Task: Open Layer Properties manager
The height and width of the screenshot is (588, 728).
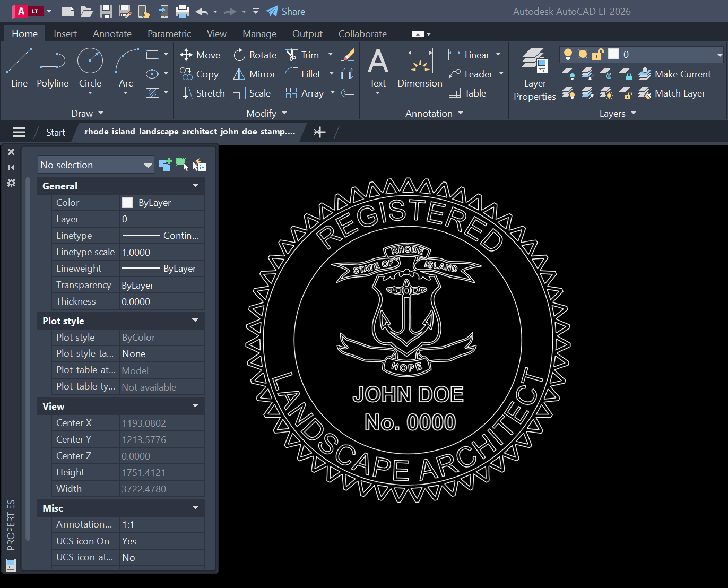Action: 535,74
